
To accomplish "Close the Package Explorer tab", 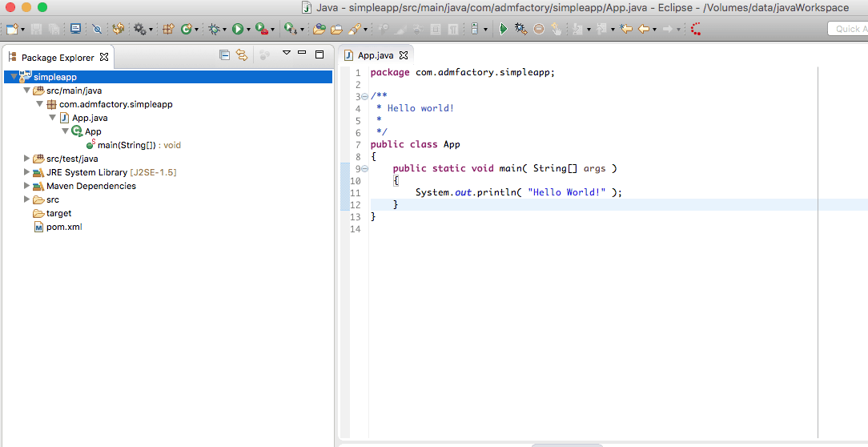I will [x=103, y=57].
